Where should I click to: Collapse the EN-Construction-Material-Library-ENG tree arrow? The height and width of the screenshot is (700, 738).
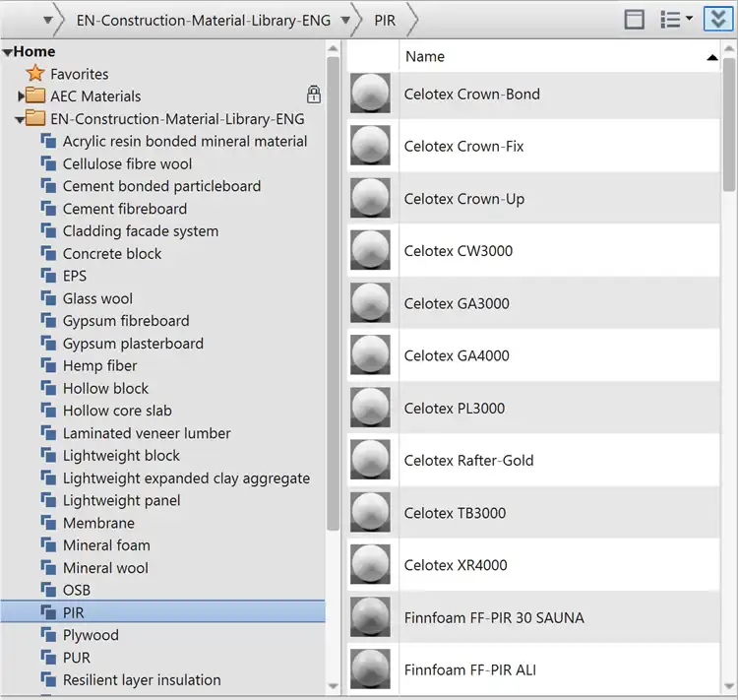[x=20, y=120]
